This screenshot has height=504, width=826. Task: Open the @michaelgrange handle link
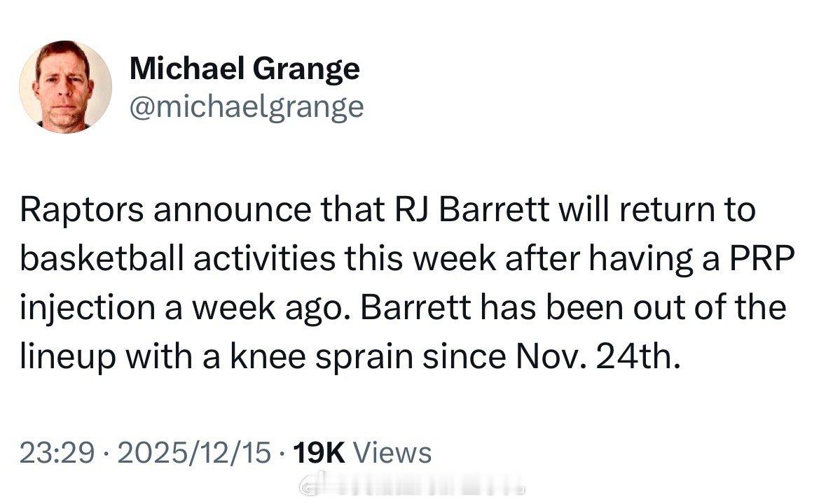click(x=247, y=107)
